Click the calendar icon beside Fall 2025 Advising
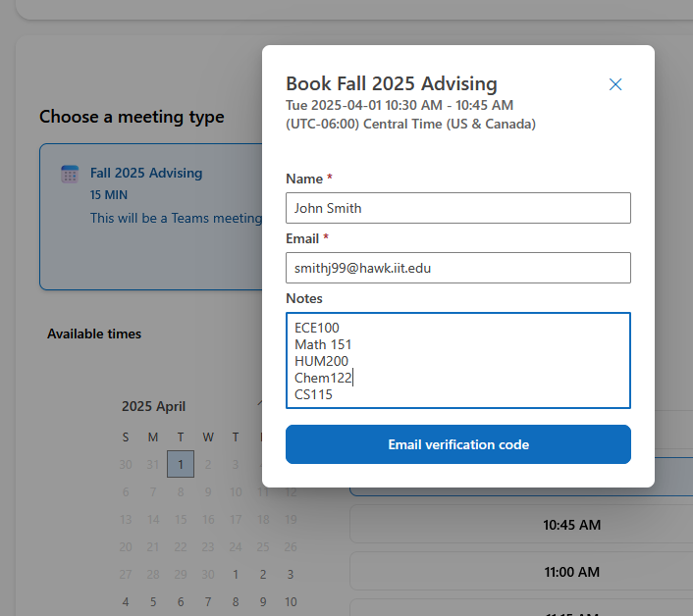 click(x=70, y=174)
